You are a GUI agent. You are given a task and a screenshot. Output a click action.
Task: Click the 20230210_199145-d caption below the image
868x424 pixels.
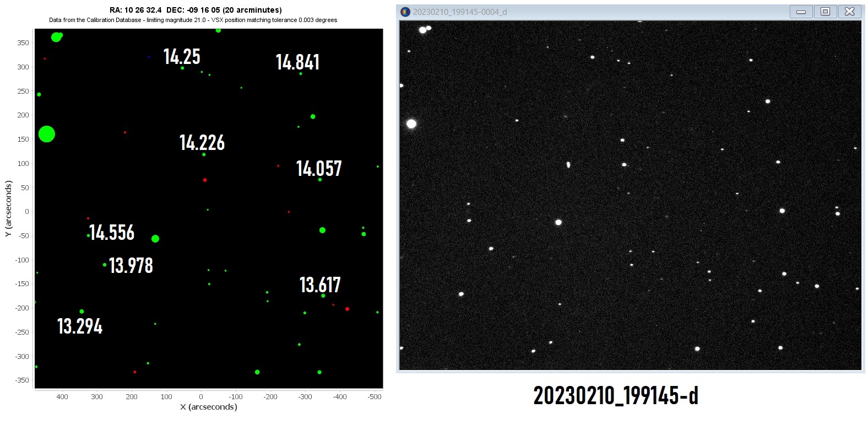(x=616, y=396)
